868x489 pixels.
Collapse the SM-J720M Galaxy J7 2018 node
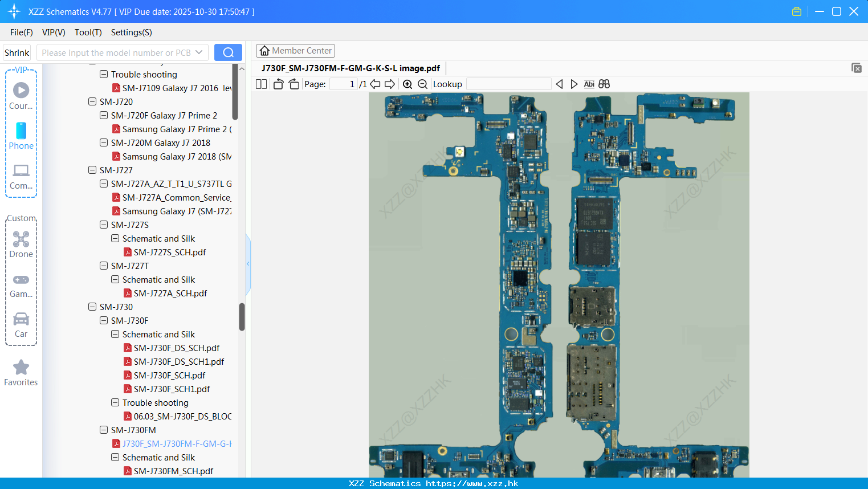[104, 142]
